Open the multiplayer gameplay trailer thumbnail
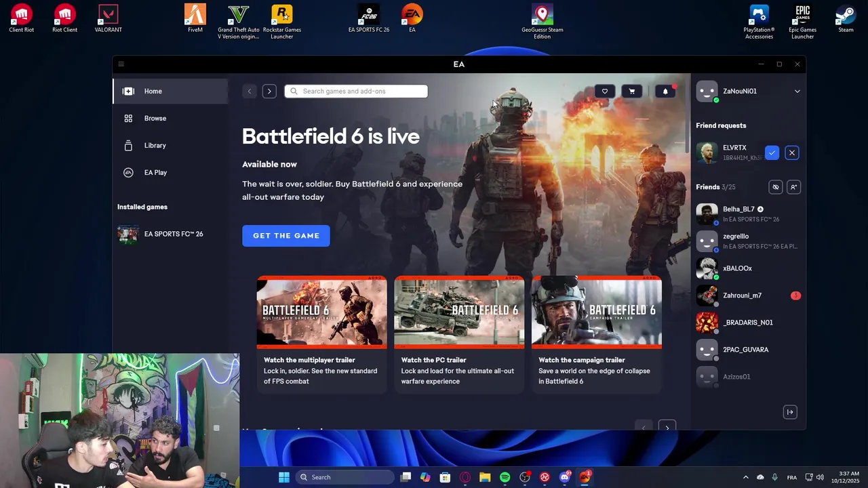The width and height of the screenshot is (868, 488). tap(321, 312)
